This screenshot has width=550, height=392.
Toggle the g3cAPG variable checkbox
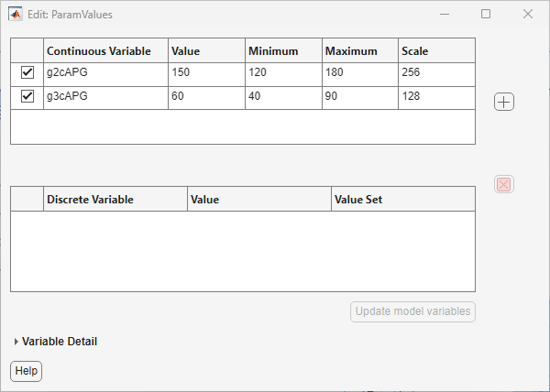pos(27,97)
